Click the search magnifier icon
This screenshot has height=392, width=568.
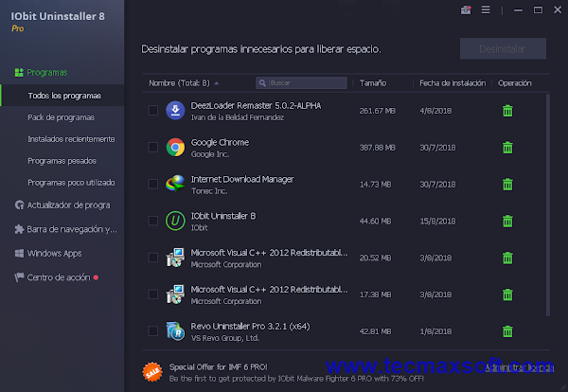(x=262, y=83)
